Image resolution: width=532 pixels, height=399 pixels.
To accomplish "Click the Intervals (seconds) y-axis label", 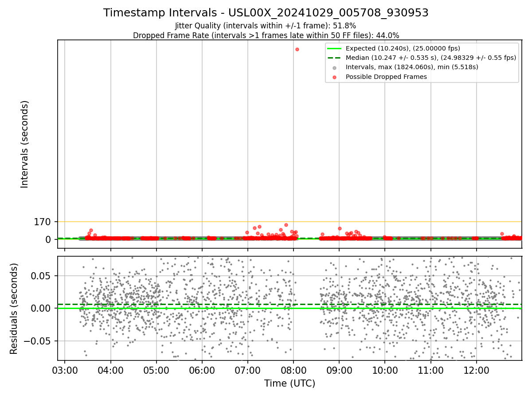I will pyautogui.click(x=25, y=144).
